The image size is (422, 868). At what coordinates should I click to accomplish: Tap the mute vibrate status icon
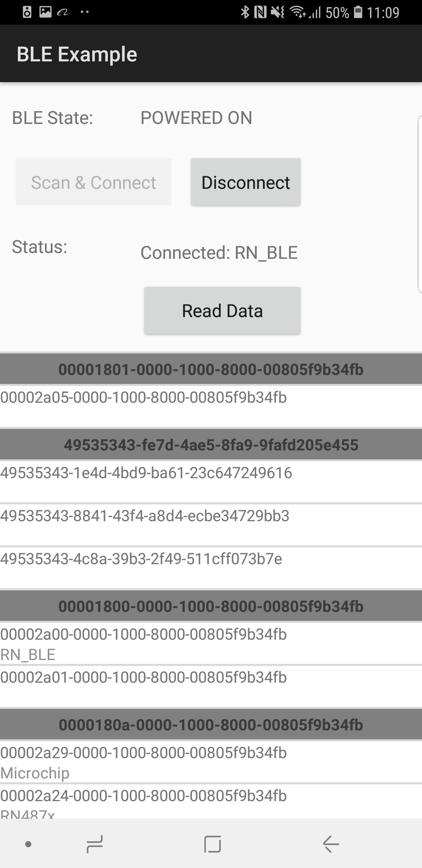277,13
